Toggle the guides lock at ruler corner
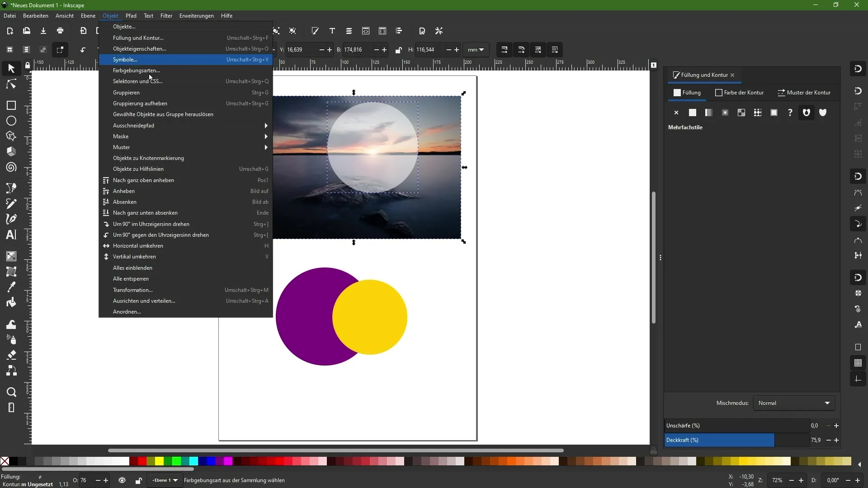The width and height of the screenshot is (868, 488). click(28, 66)
